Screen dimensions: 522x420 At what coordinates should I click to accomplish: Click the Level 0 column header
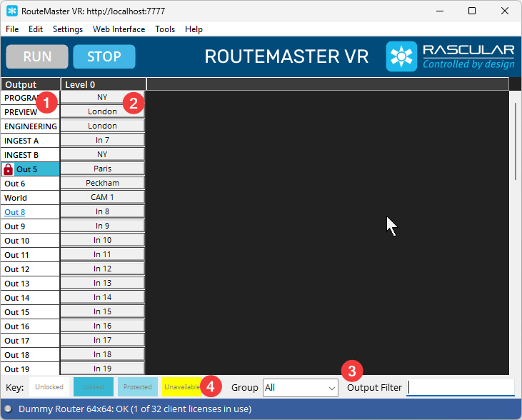(104, 84)
